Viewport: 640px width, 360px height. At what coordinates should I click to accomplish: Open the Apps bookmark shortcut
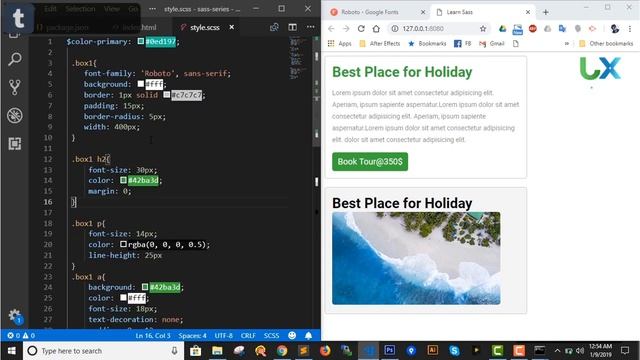[x=340, y=43]
